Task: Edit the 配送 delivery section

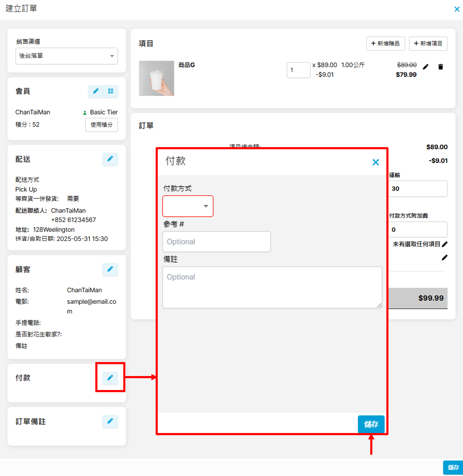Action: click(x=110, y=159)
